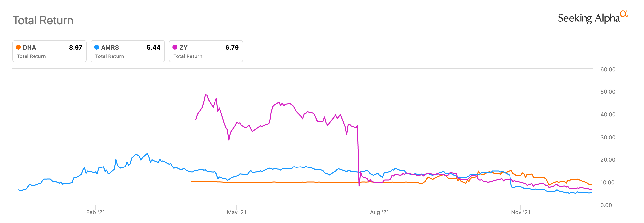Click 'Total Return' subtitle under AMRS
This screenshot has height=223, width=644.
[109, 56]
